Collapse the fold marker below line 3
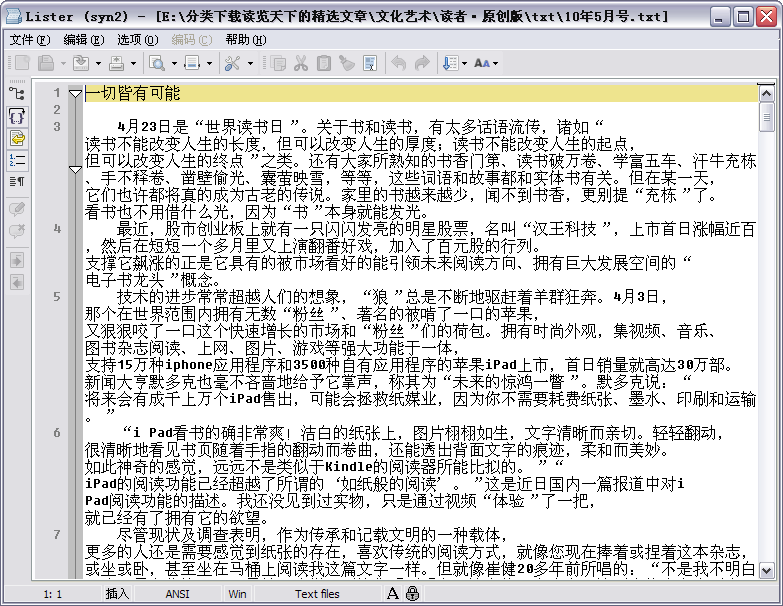This screenshot has width=783, height=606. click(x=75, y=170)
